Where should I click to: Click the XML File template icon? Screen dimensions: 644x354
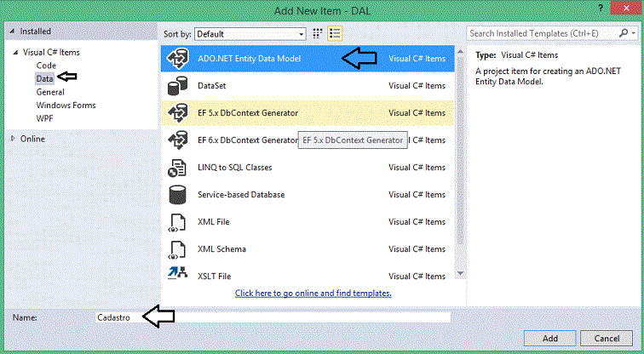pos(177,222)
